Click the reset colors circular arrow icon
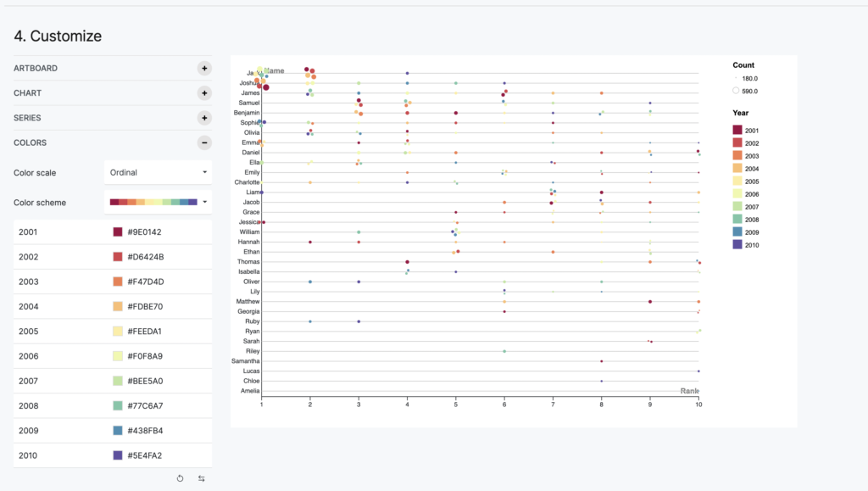Screen dimensions: 868x491 (180, 478)
